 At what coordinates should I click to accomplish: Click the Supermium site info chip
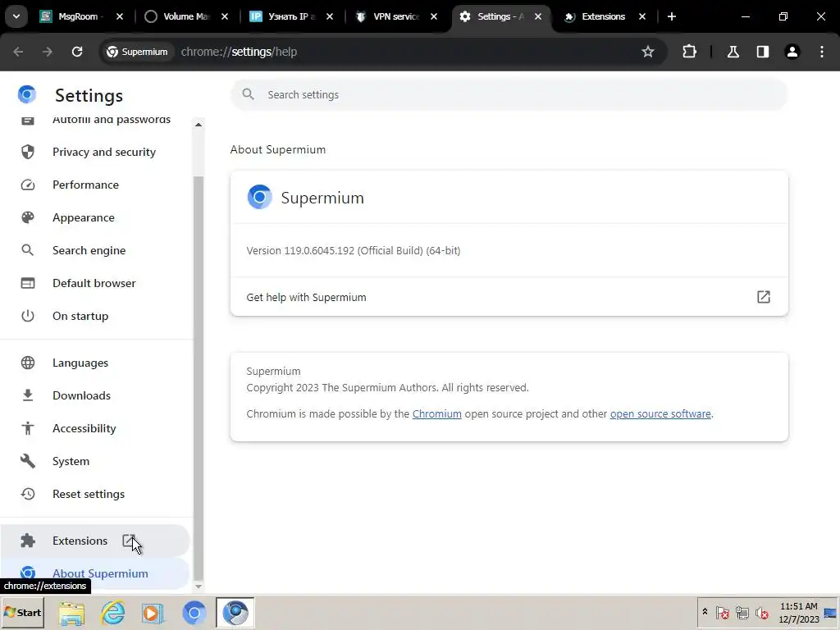[x=137, y=52]
